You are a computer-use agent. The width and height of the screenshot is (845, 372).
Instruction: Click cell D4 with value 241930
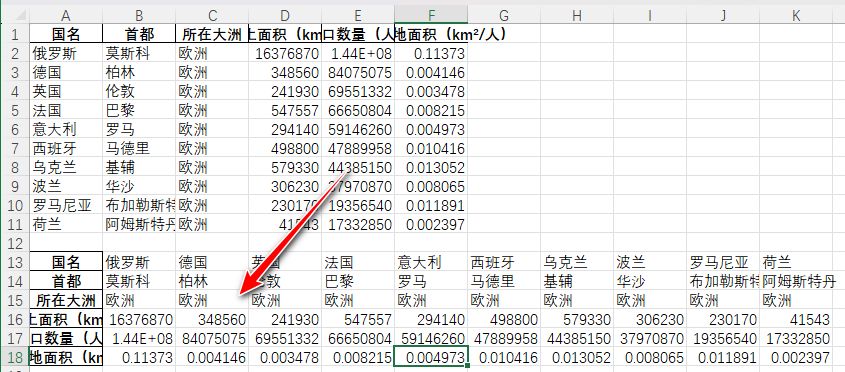tap(285, 91)
